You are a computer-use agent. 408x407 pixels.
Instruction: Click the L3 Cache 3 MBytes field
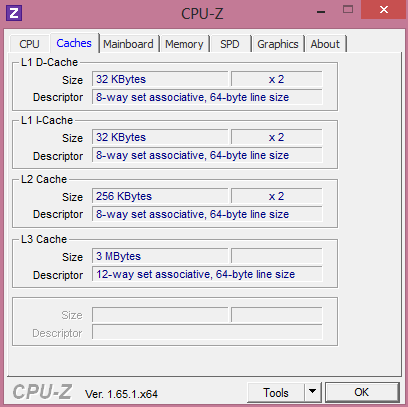[160, 256]
